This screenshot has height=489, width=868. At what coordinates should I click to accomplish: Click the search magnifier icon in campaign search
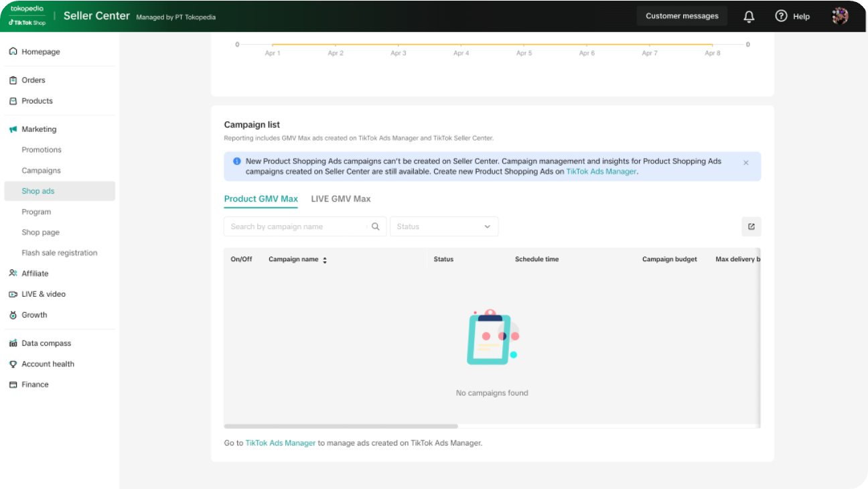[376, 226]
